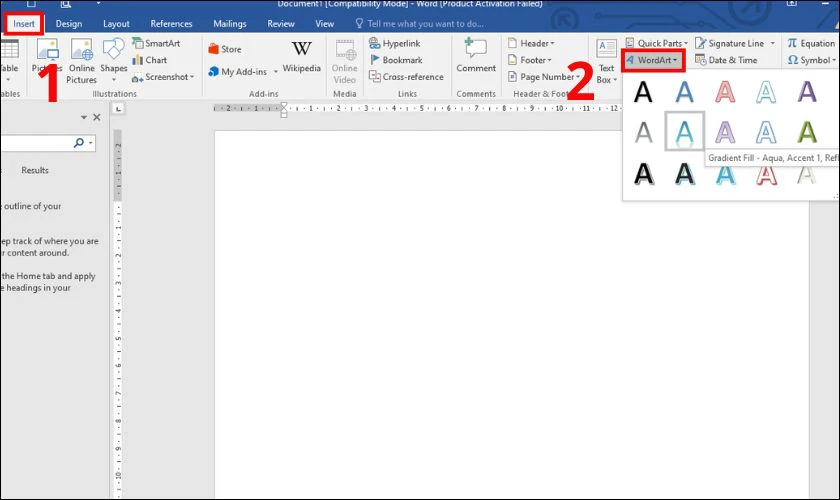This screenshot has height=500, width=840.
Task: Add a Signature Line
Action: click(x=730, y=43)
